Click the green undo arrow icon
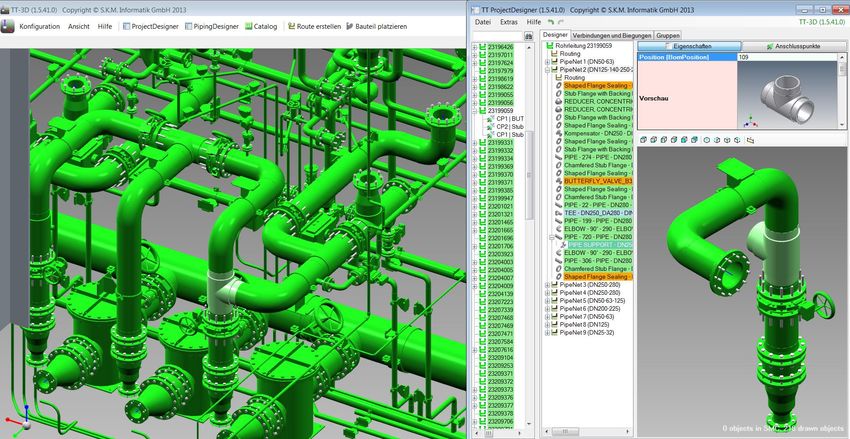 point(553,20)
